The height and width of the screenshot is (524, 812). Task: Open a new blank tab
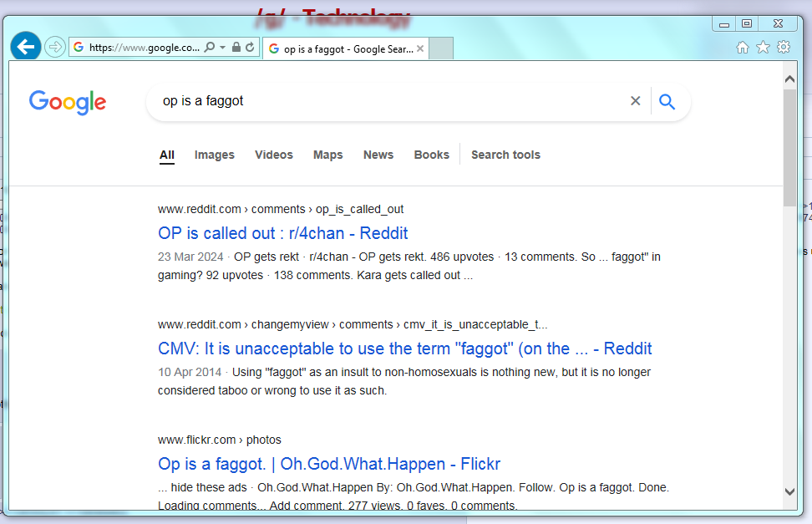click(x=441, y=48)
